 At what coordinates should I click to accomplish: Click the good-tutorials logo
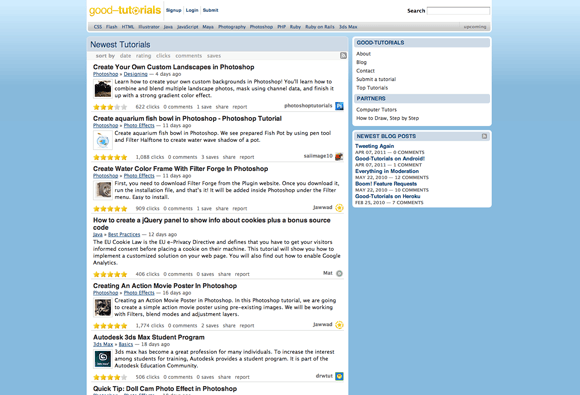(x=125, y=10)
